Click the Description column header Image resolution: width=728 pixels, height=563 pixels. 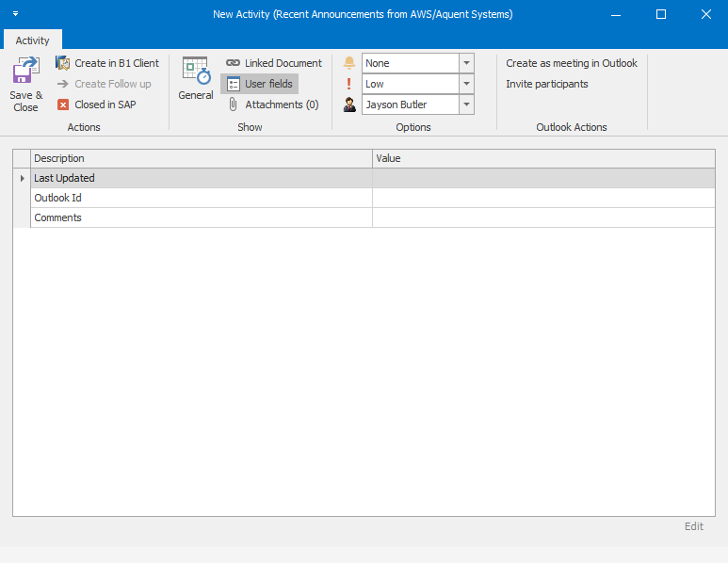click(x=202, y=158)
